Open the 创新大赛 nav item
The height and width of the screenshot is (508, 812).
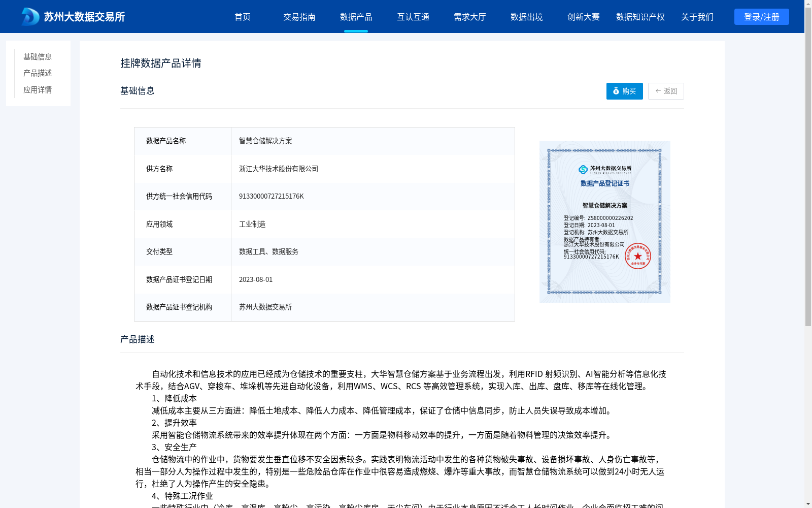tap(584, 17)
